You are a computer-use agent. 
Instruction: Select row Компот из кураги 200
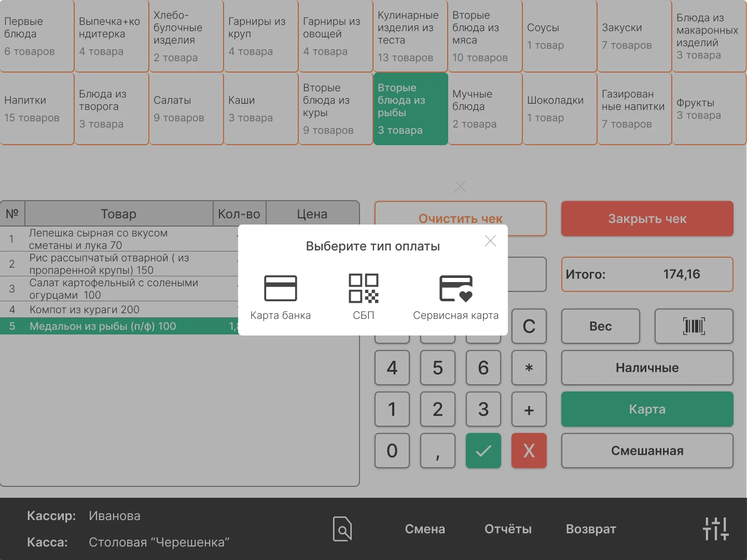[119, 310]
